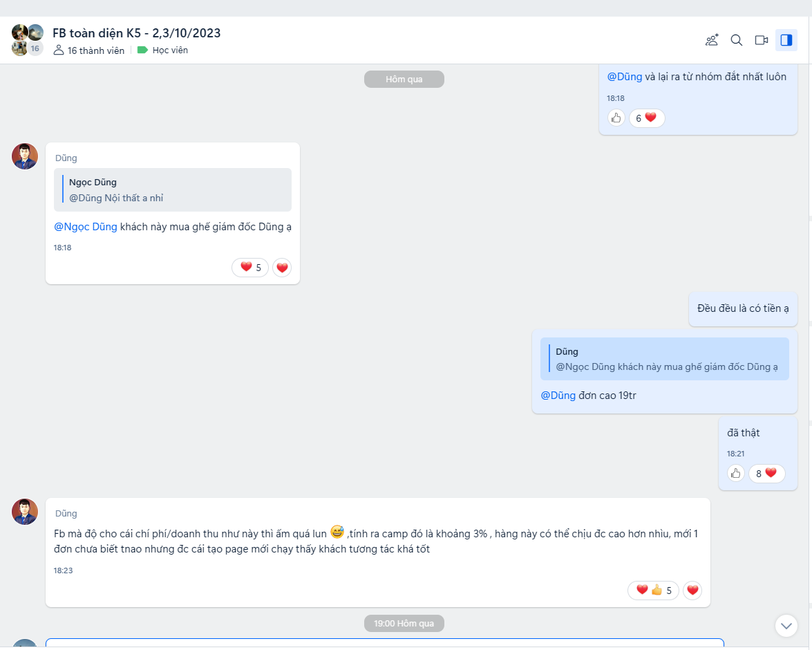This screenshot has width=812, height=650.
Task: Open the @Dũng mention in "đơn cao 19tr"
Action: pyautogui.click(x=557, y=395)
